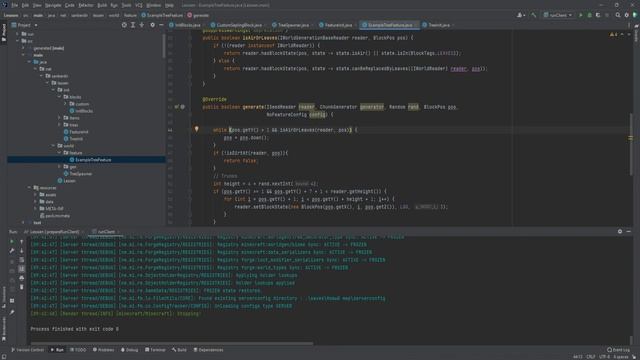Open the Edit menu
640x360 pixels.
coord(25,5)
